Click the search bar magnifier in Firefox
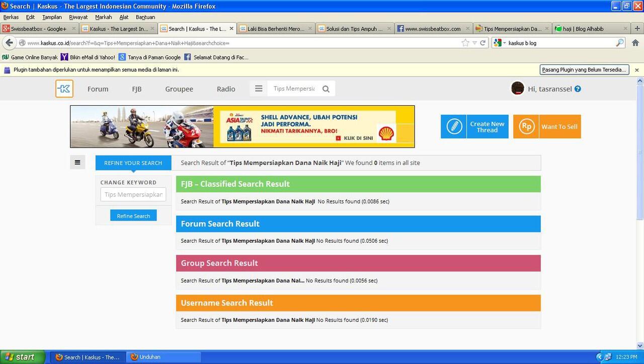644x364 pixels. pyautogui.click(x=620, y=43)
